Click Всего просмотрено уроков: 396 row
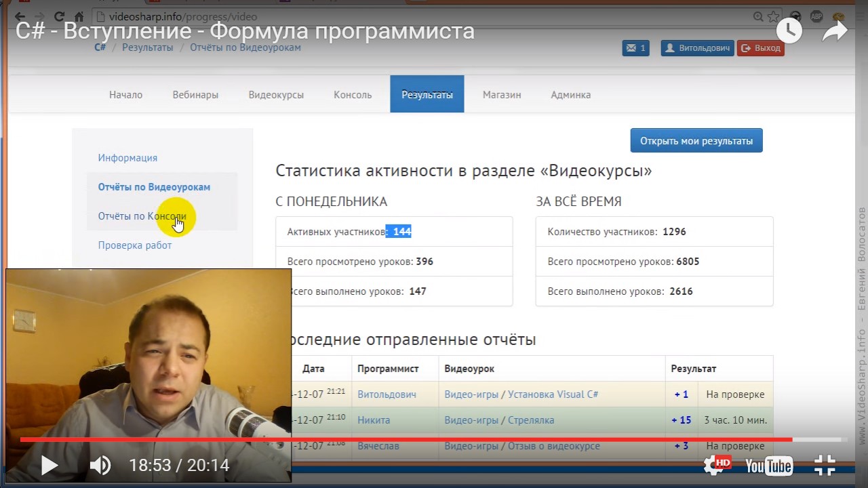The height and width of the screenshot is (488, 868). pyautogui.click(x=394, y=261)
